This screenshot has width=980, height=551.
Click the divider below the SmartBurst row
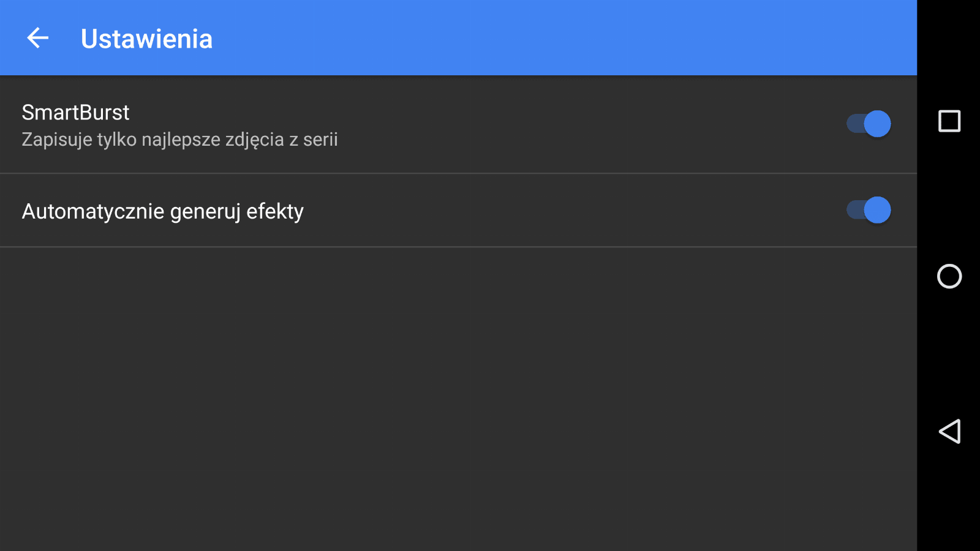(x=458, y=173)
